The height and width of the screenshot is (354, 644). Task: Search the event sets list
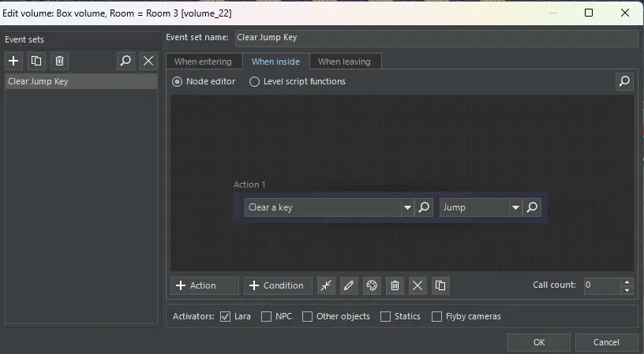coord(125,61)
